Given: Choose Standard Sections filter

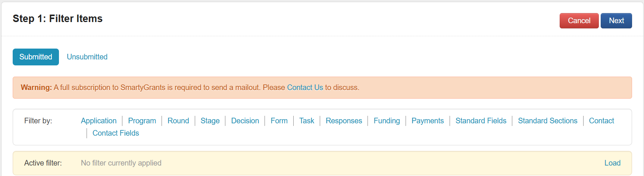Looking at the screenshot, I should (547, 121).
